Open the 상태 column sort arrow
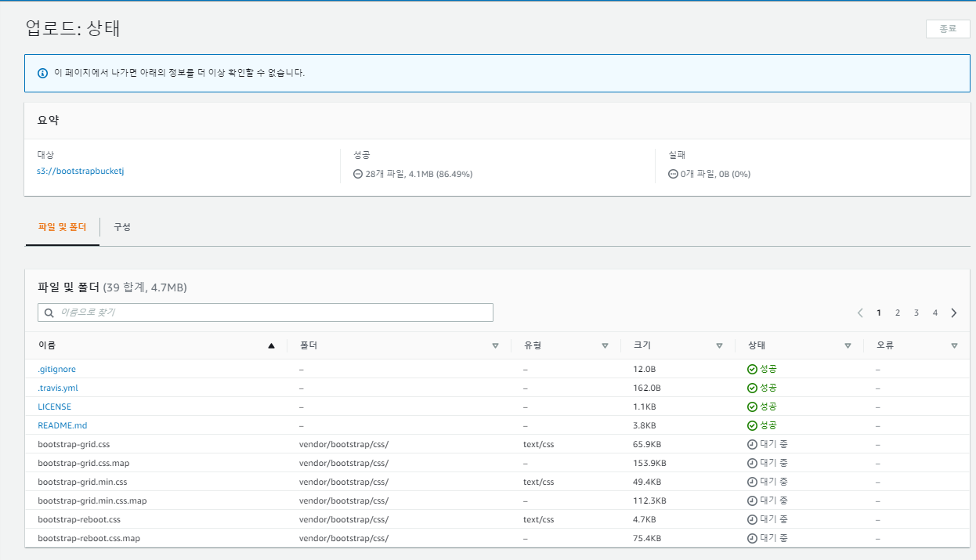Screen dimensions: 976x560 pyautogui.click(x=848, y=345)
